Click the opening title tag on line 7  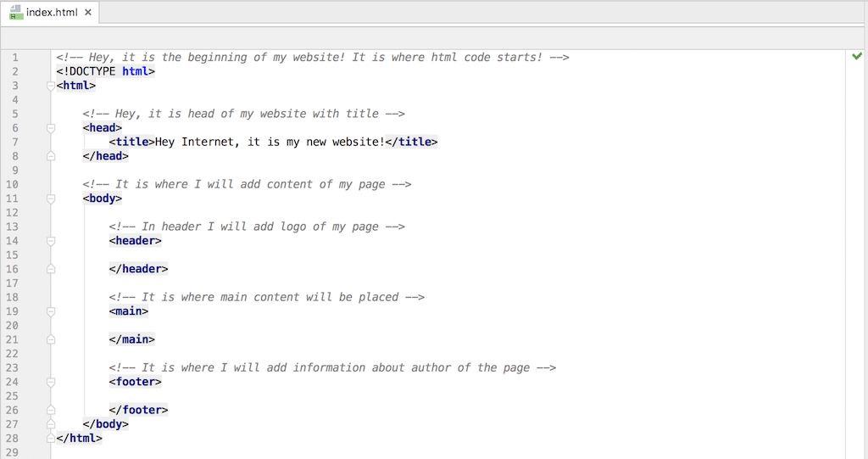click(x=131, y=142)
